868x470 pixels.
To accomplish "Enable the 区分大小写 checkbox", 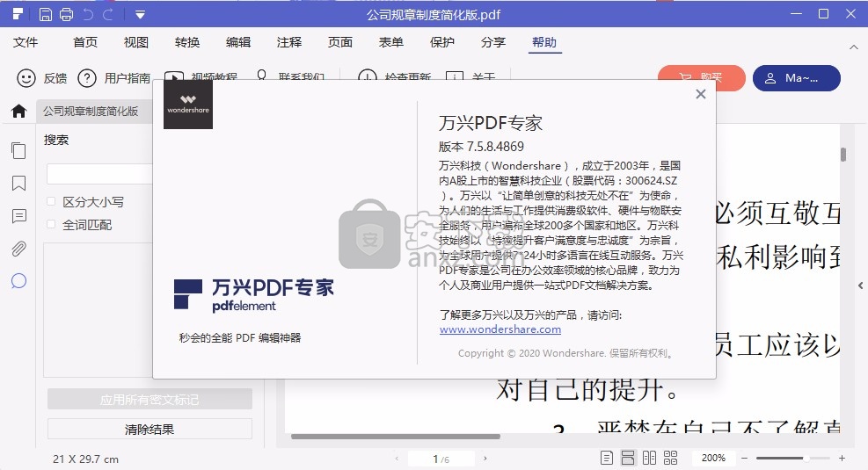I will tap(51, 201).
